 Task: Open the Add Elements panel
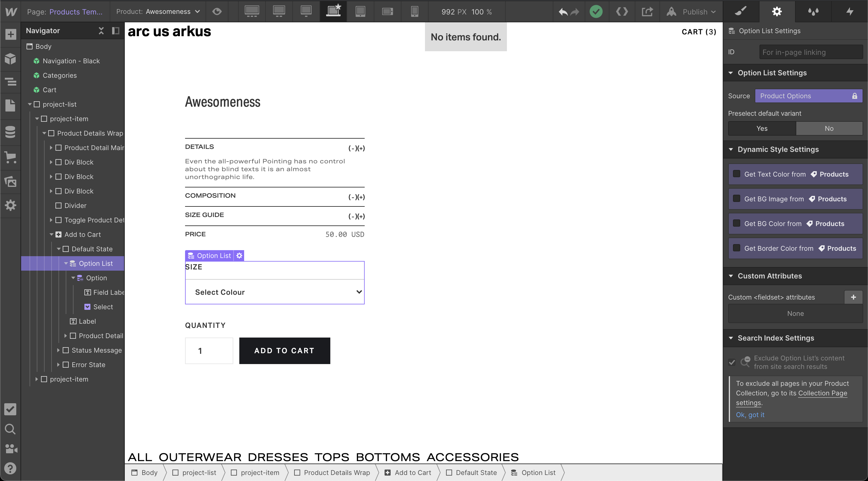(11, 34)
